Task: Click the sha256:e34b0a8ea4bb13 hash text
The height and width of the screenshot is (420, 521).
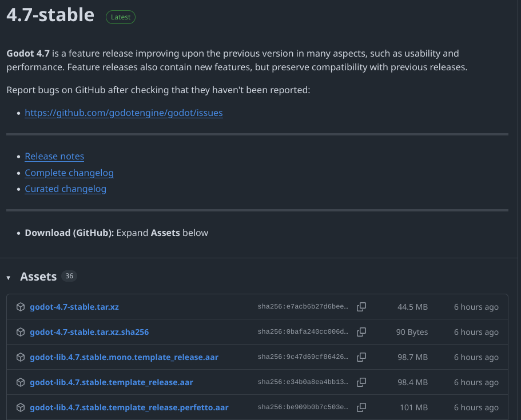Action: (x=303, y=382)
